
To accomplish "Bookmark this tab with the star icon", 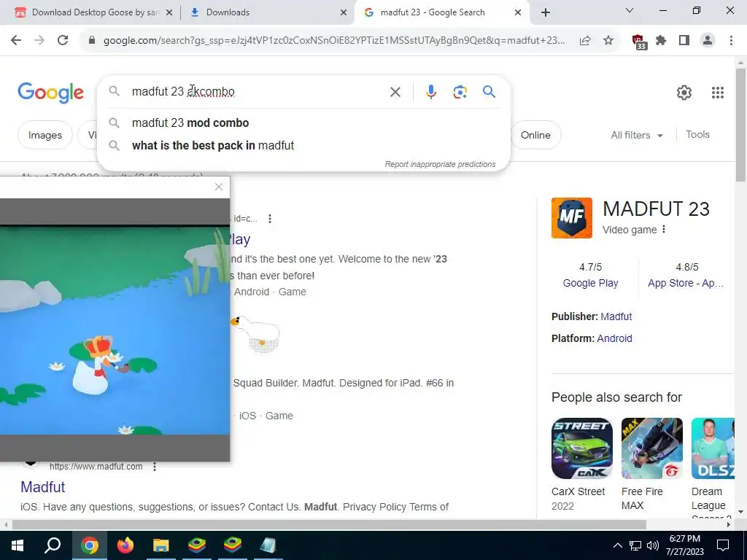I will coord(608,41).
